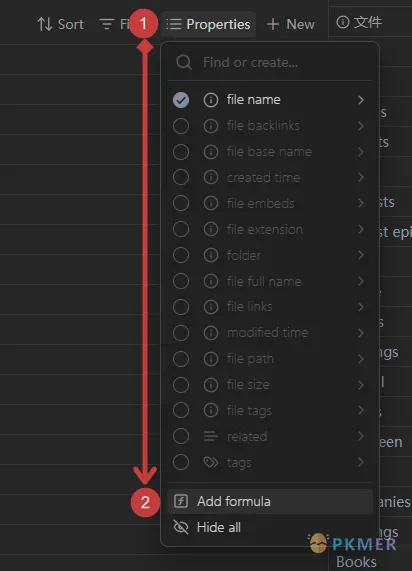
Task: Open the file tags submenu chevron
Action: [x=361, y=410]
